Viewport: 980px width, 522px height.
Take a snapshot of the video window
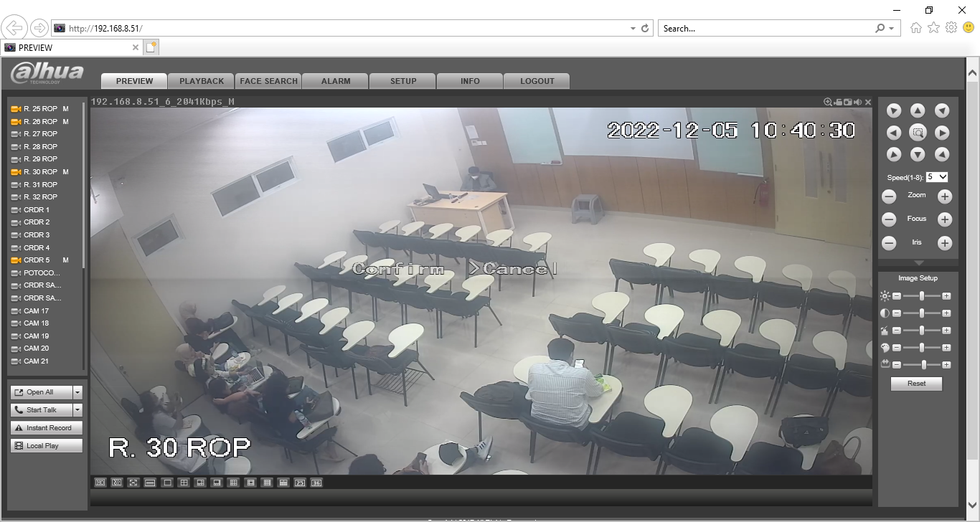point(847,102)
